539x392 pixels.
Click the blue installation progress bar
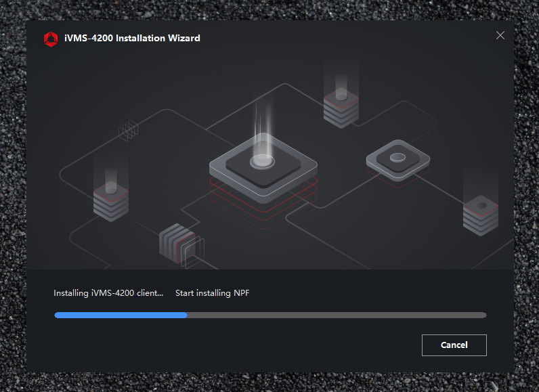point(270,315)
